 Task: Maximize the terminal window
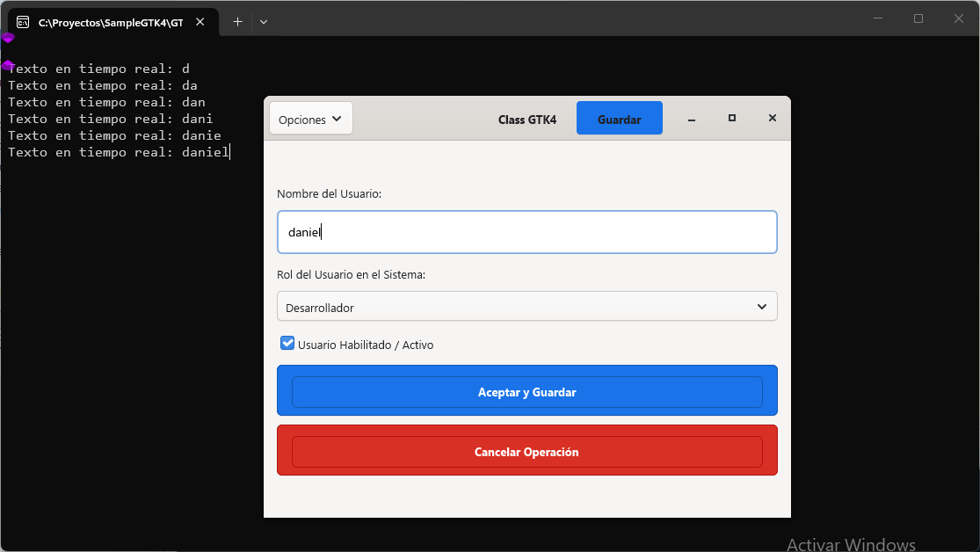[918, 18]
